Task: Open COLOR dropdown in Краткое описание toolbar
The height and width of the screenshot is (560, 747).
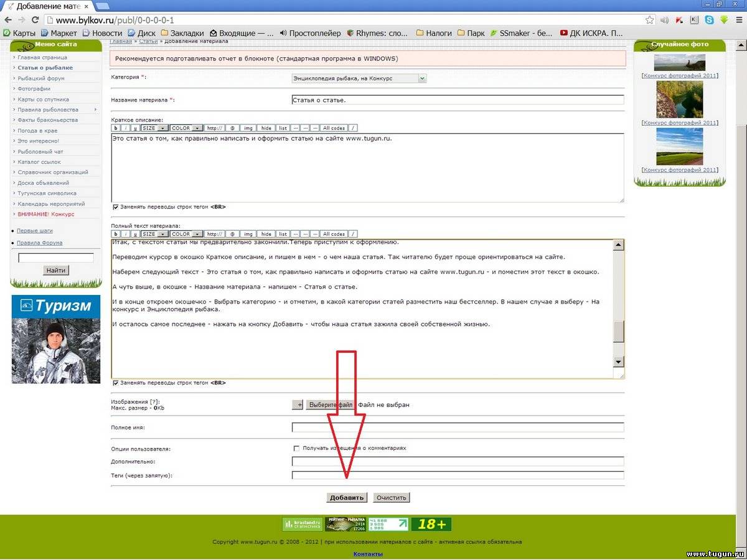Action: [x=186, y=129]
